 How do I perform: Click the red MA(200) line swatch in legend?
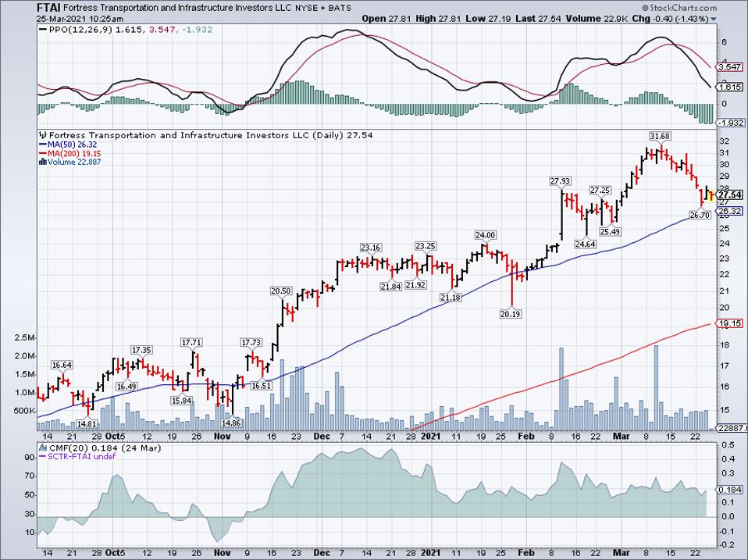coord(43,154)
